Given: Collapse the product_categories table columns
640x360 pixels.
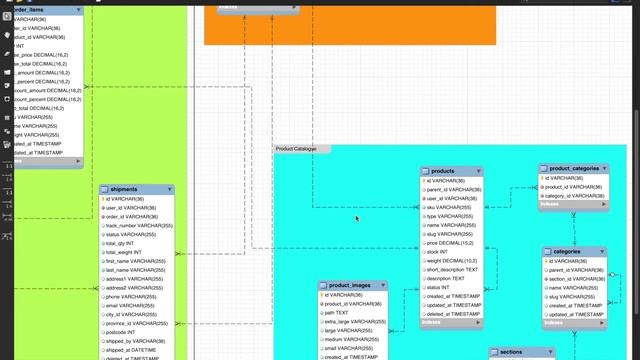Looking at the screenshot, I should tap(604, 168).
